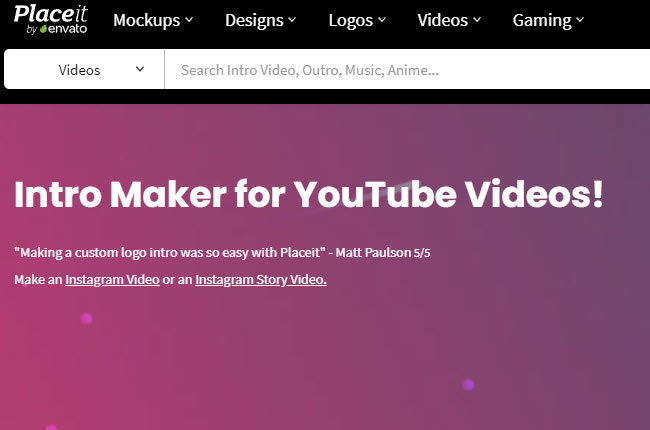Select the Intro Maker for YouTube Videos heading
The height and width of the screenshot is (430, 650).
309,194
